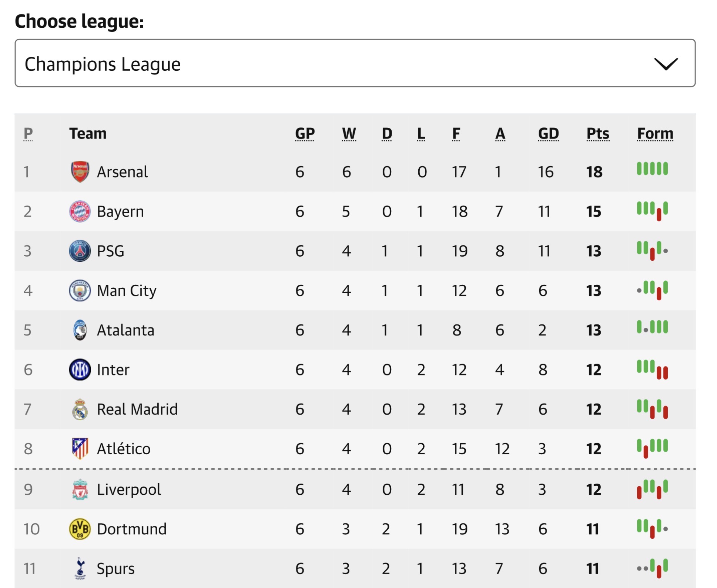The image size is (717, 588).
Task: Click the PSG club badge
Action: pyautogui.click(x=80, y=251)
